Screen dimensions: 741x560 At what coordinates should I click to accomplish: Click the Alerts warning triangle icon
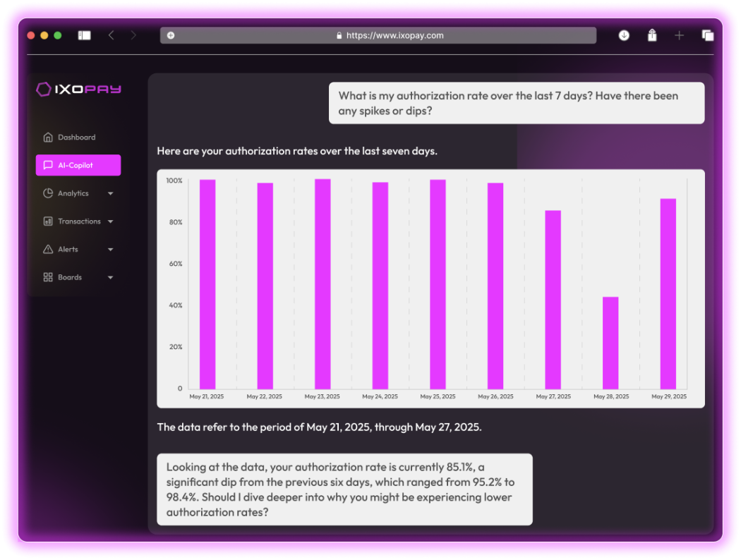tap(48, 250)
